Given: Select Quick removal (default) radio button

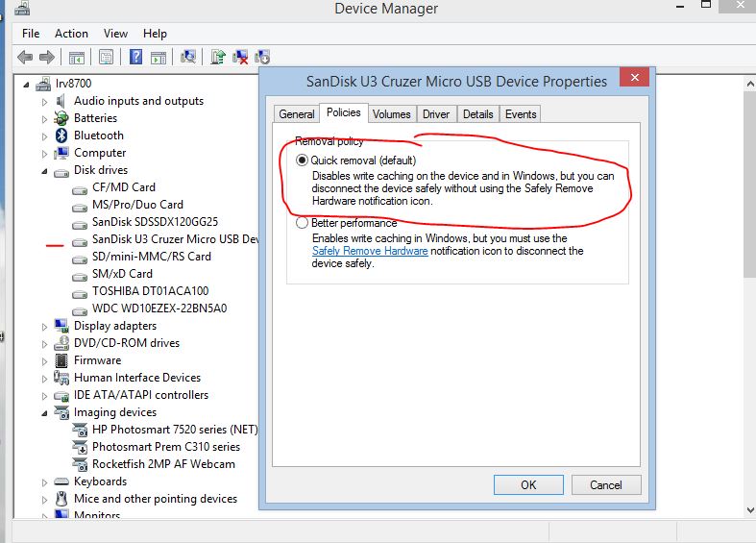Looking at the screenshot, I should point(302,160).
